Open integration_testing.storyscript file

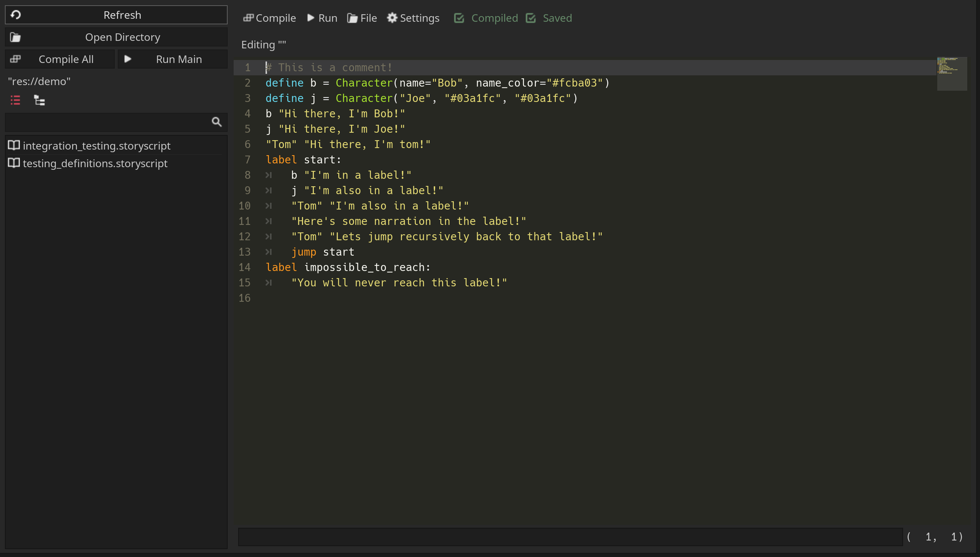point(96,146)
